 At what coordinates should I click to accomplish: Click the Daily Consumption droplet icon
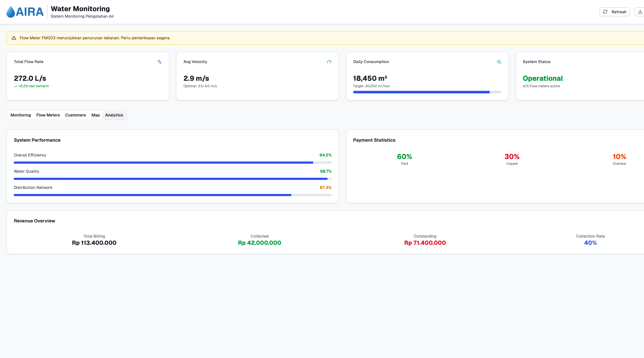click(499, 62)
